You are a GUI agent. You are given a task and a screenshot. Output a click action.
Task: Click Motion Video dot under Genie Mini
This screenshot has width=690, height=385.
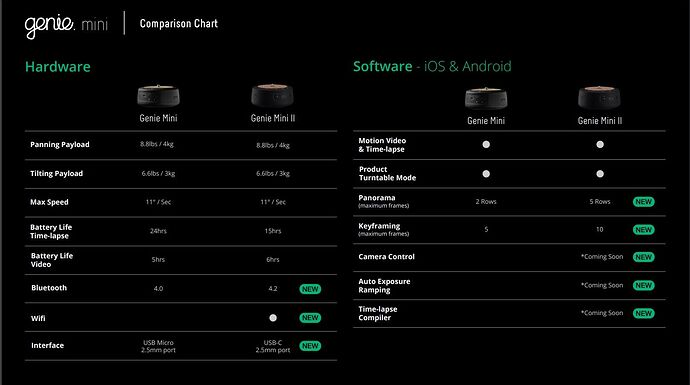click(486, 144)
